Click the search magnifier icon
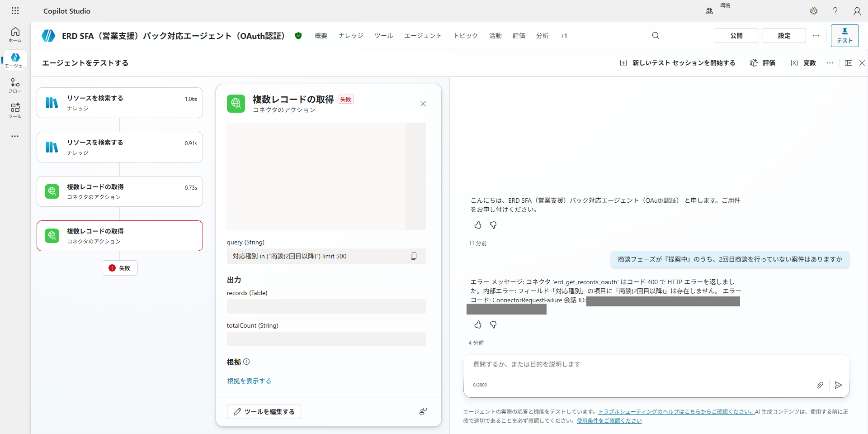The width and height of the screenshot is (868, 434). (656, 36)
